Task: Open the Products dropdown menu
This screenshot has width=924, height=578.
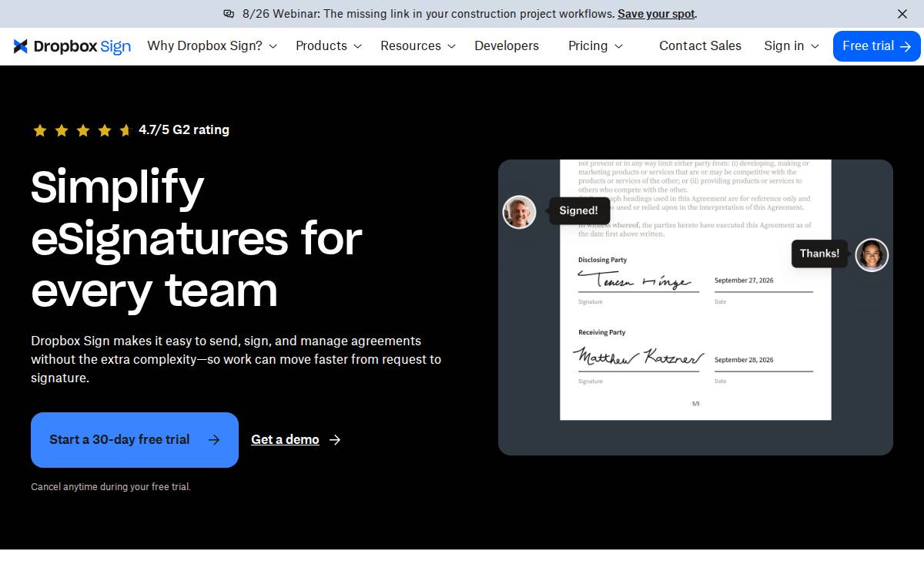Action: click(x=329, y=46)
